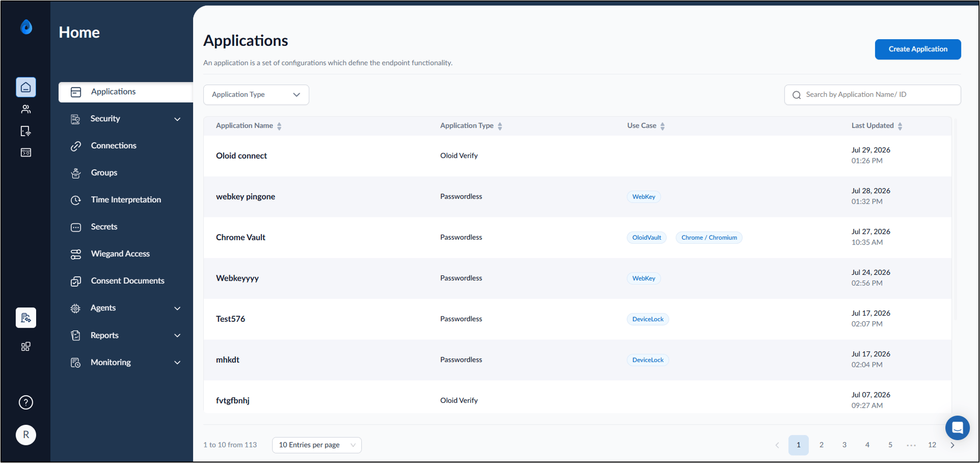
Task: Open the terminal window icon in left rail
Action: click(x=26, y=153)
